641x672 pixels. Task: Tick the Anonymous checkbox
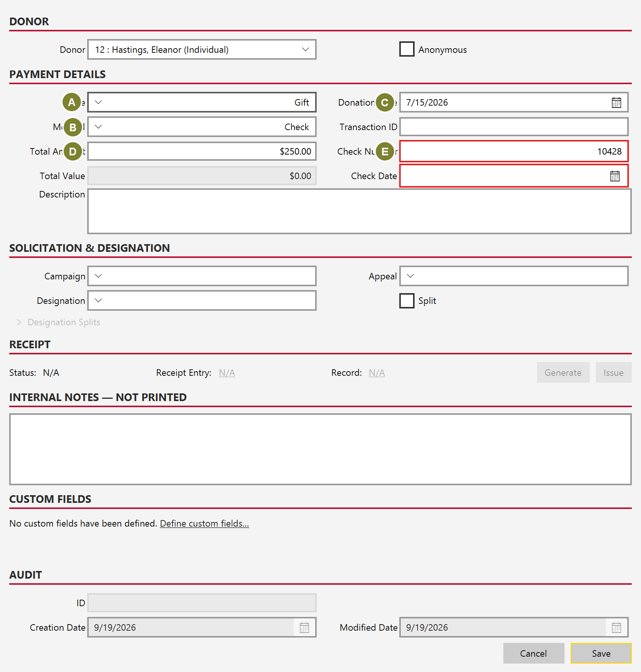[407, 49]
